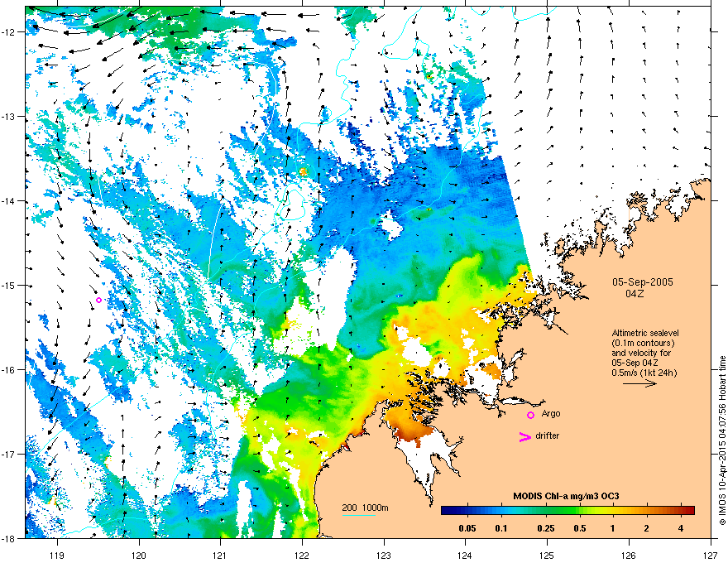This screenshot has width=728, height=563.
Task: Click the 'Argo' legend label
Action: [551, 413]
